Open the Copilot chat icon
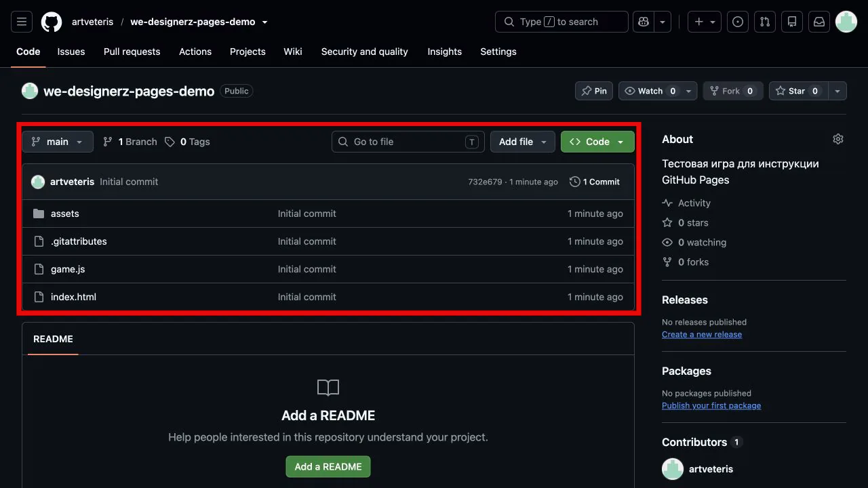This screenshot has height=488, width=868. pyautogui.click(x=643, y=22)
